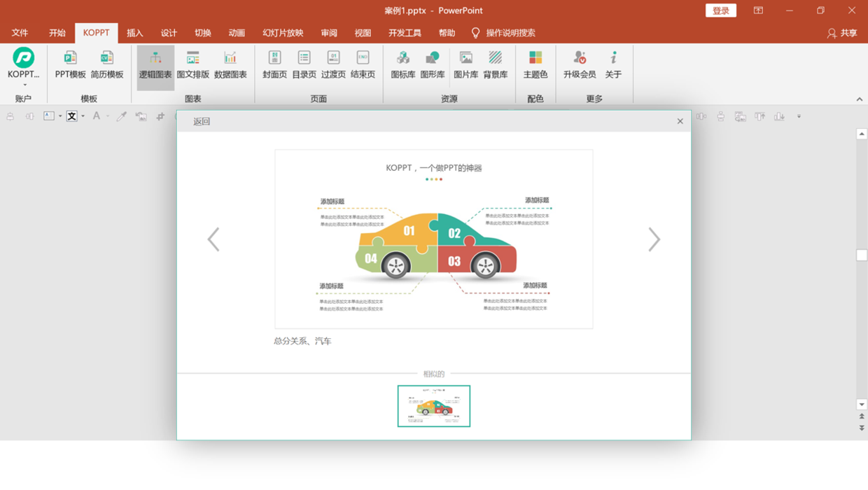Image resolution: width=868 pixels, height=490 pixels.
Task: Insert a 封面页 cover page
Action: pos(274,65)
